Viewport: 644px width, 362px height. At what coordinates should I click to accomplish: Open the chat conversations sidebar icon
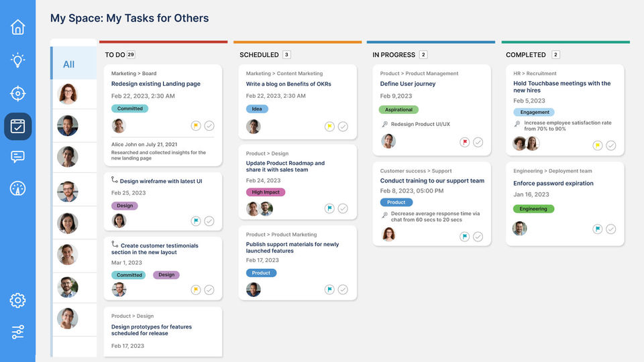[17, 157]
